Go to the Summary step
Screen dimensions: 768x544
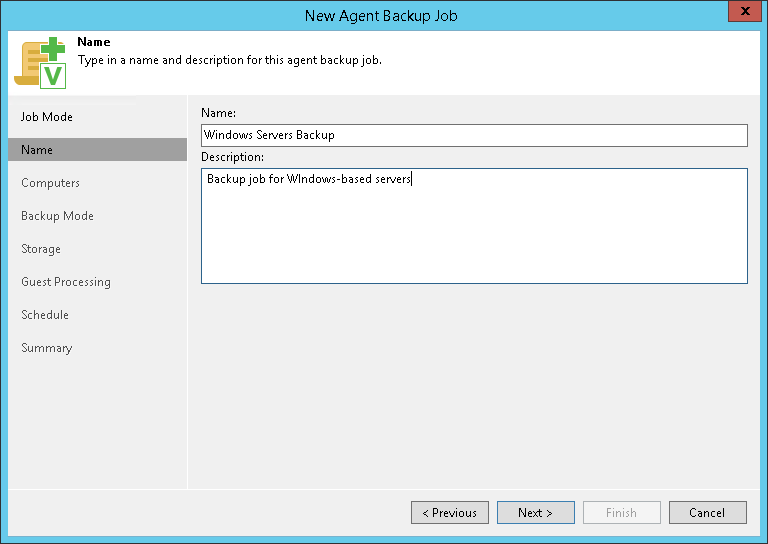click(x=47, y=348)
